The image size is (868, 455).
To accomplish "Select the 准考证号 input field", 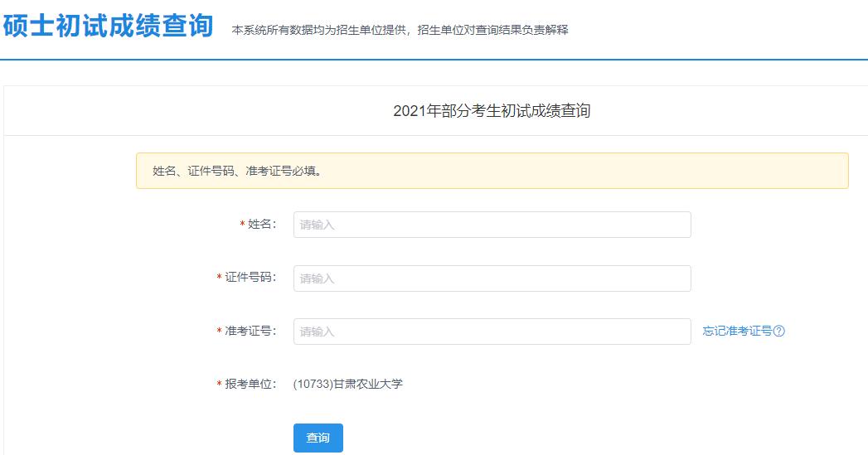I will coord(492,332).
